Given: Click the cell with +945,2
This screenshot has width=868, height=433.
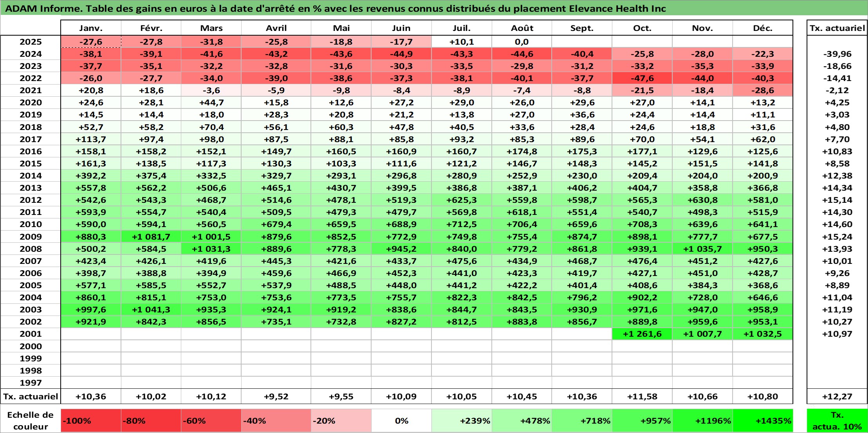Looking at the screenshot, I should [x=401, y=249].
